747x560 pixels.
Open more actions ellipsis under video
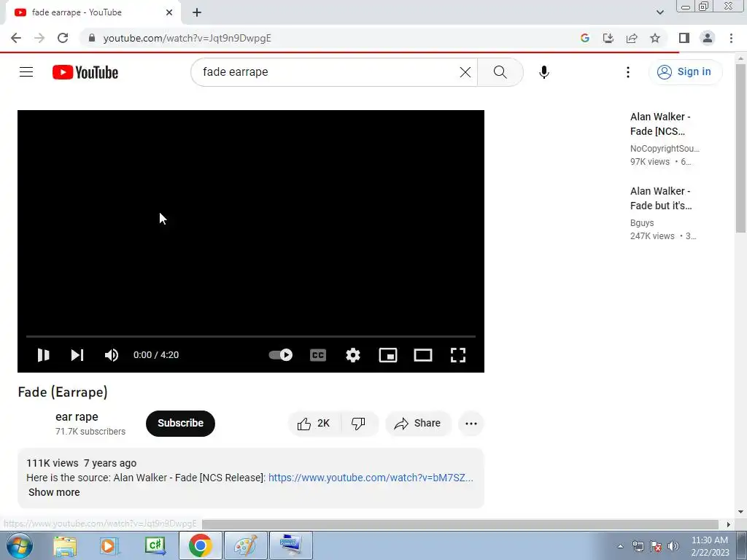(471, 424)
